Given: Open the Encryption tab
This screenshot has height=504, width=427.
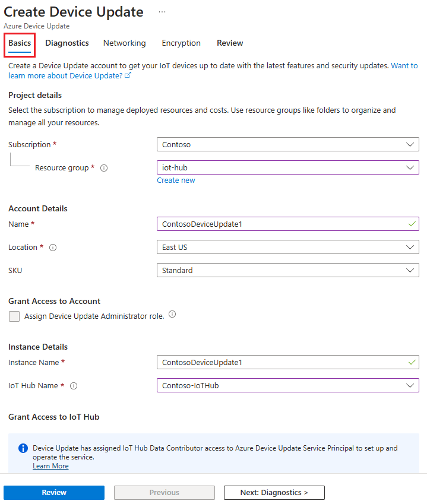Looking at the screenshot, I should coord(181,43).
